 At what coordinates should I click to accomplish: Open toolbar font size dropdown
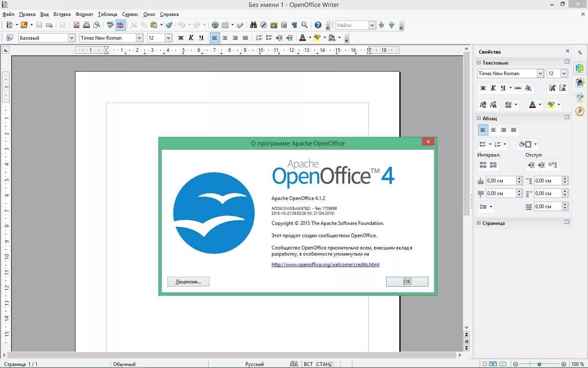point(168,38)
